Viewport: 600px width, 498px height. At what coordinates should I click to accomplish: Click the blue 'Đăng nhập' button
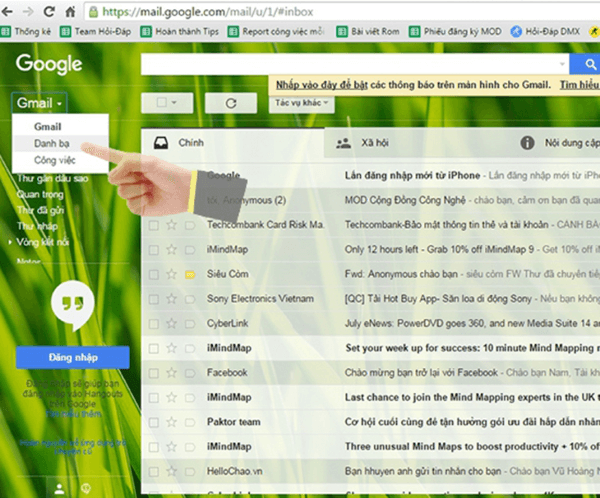(x=73, y=358)
